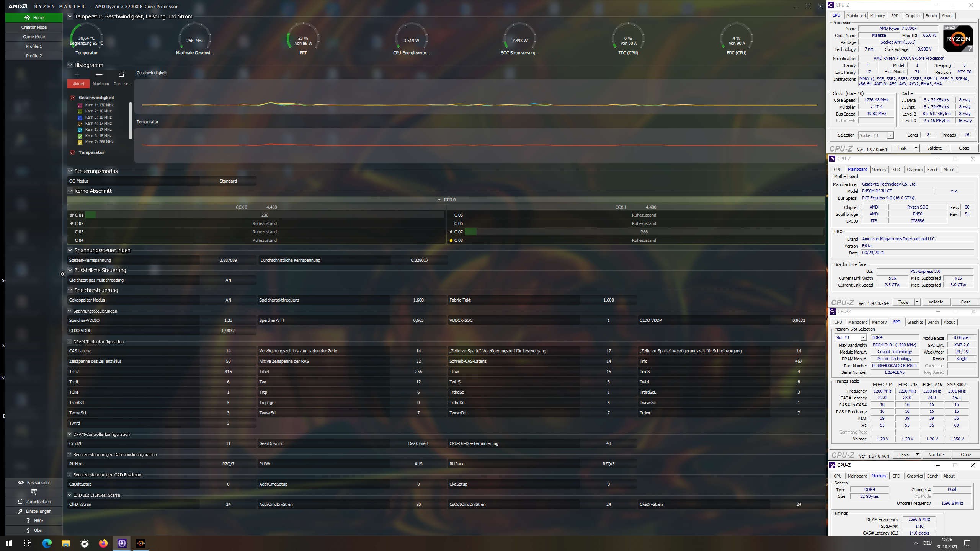
Task: Open the Slot #1 dropdown in SPD
Action: pyautogui.click(x=863, y=337)
